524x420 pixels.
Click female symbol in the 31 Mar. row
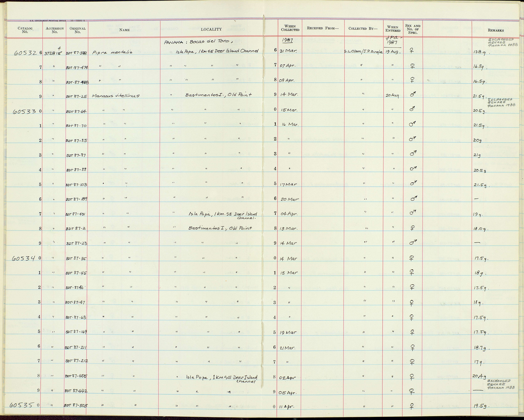pyautogui.click(x=412, y=51)
